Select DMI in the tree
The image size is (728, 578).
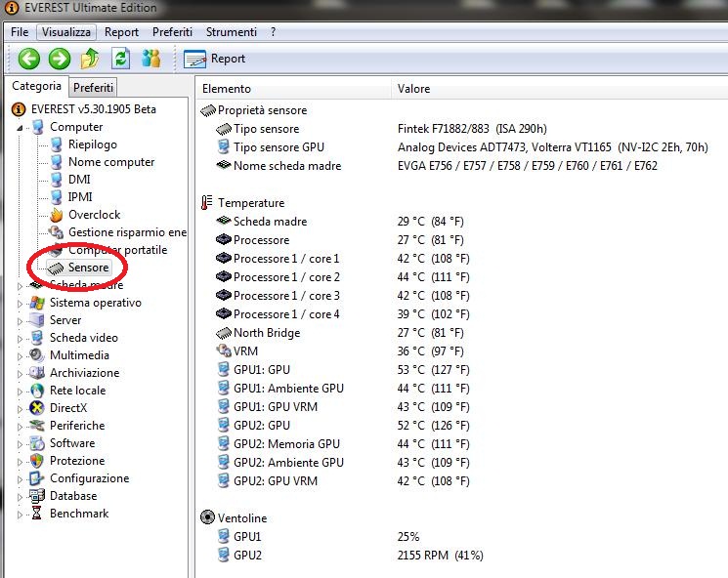tap(79, 180)
